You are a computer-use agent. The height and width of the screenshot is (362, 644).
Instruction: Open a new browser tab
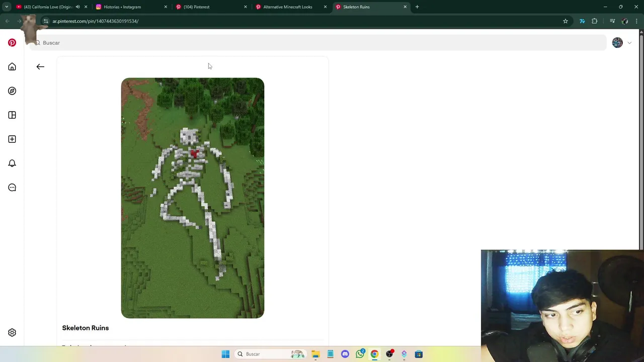point(417,7)
